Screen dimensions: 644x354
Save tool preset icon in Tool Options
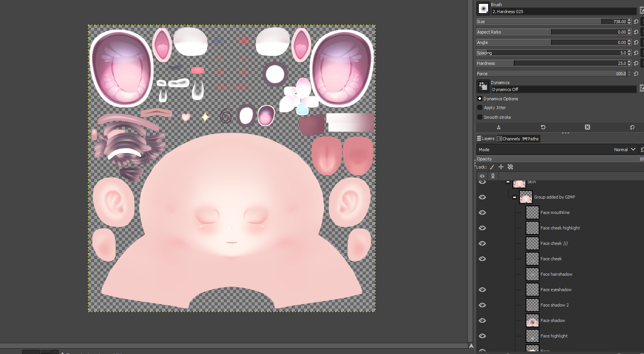click(499, 127)
